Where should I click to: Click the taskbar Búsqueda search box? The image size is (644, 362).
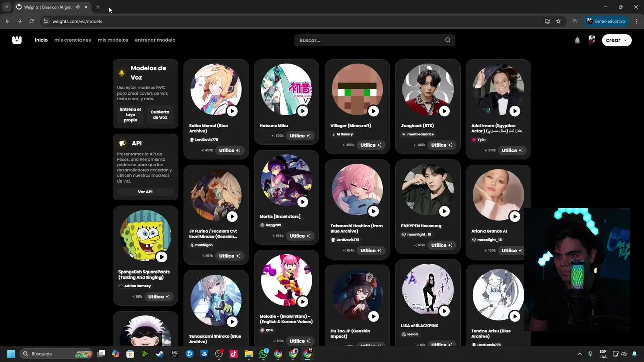click(57, 354)
